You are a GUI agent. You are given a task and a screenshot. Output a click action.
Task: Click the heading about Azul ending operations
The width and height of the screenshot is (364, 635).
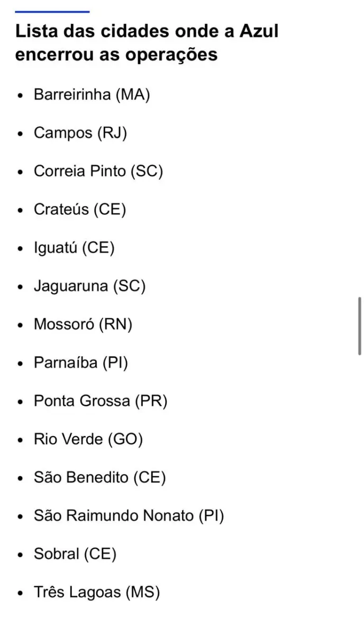click(x=147, y=43)
